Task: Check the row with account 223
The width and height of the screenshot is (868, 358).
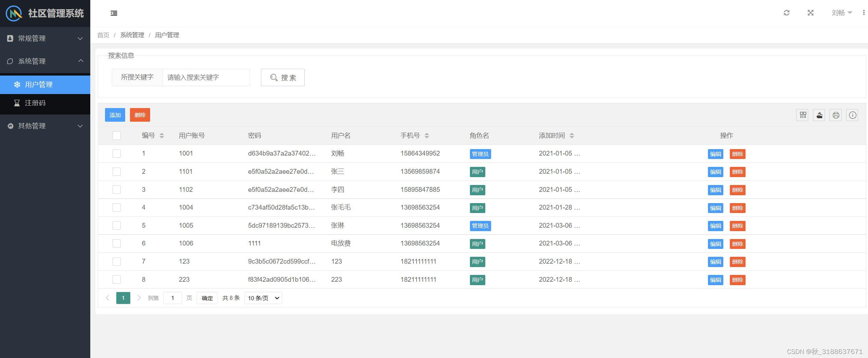Action: point(117,280)
